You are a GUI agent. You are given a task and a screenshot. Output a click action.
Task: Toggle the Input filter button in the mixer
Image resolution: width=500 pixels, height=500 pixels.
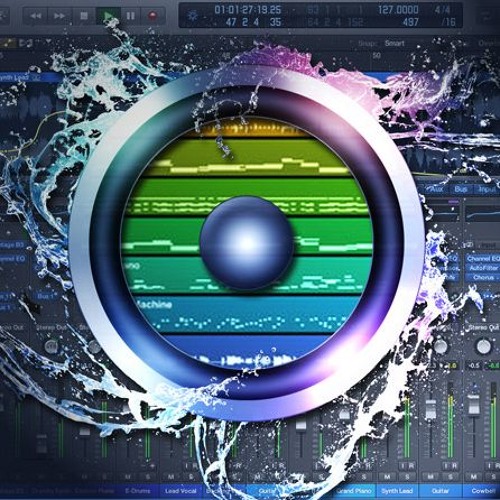pos(487,189)
